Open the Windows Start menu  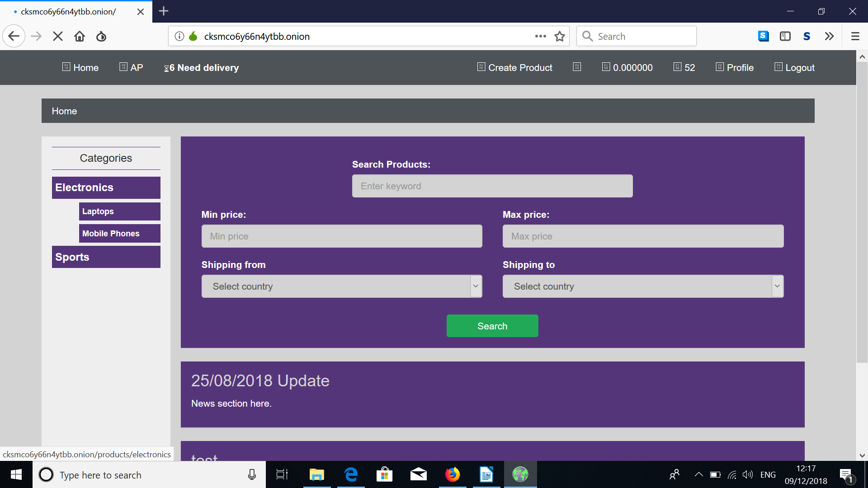16,474
